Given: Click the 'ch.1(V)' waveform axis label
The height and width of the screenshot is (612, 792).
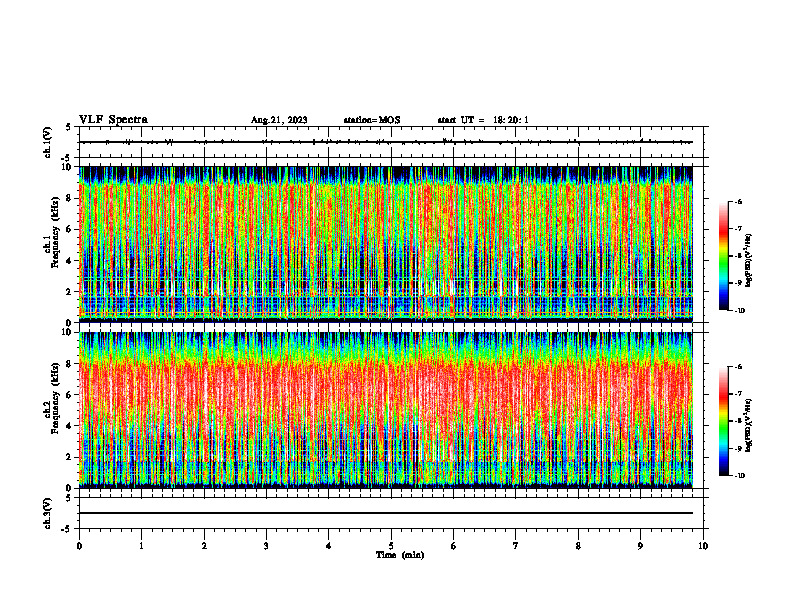Looking at the screenshot, I should pos(48,142).
